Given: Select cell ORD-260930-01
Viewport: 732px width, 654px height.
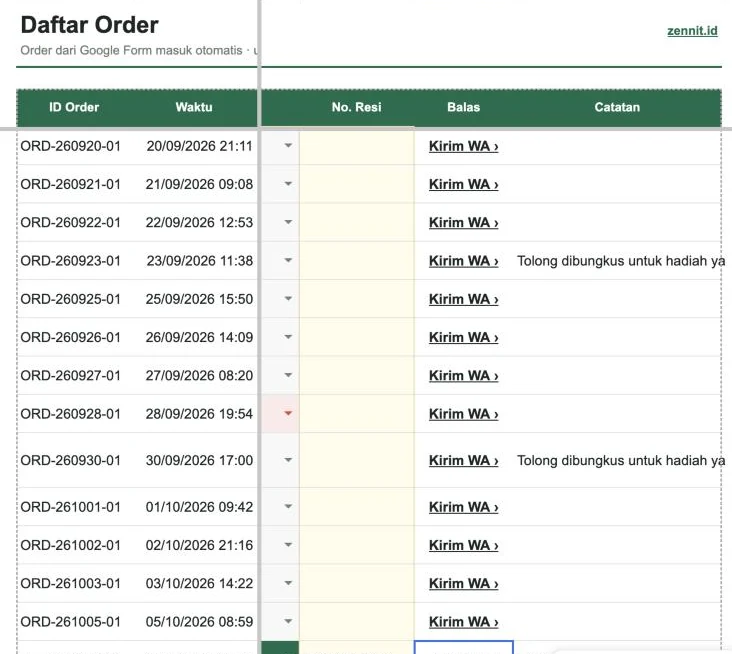Looking at the screenshot, I should pos(70,461).
